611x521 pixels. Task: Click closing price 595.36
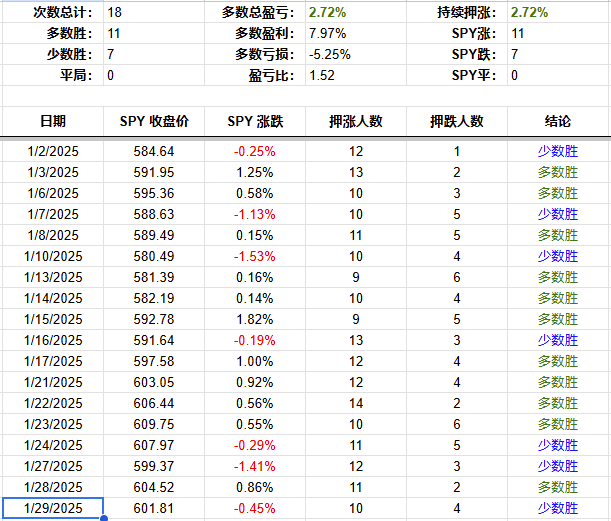[154, 193]
